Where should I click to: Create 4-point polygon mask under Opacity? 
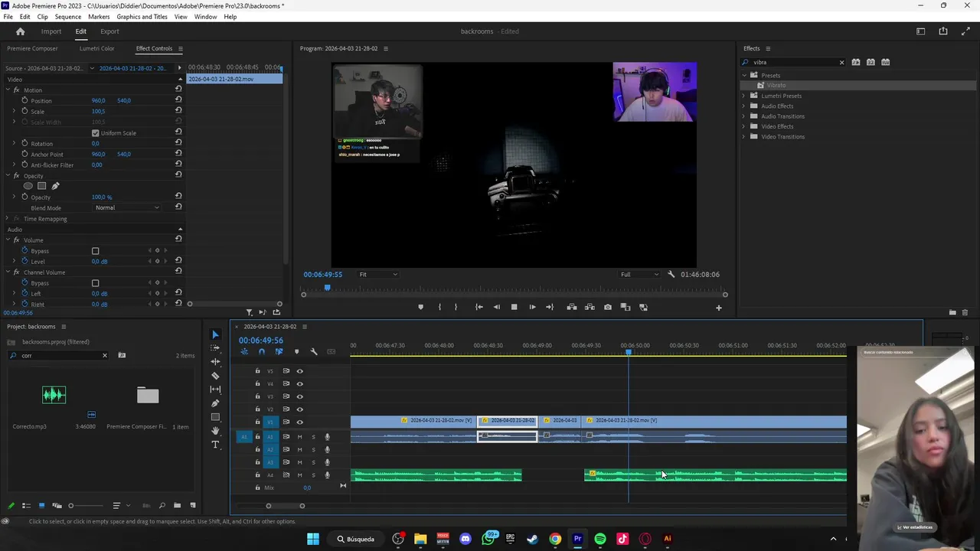point(42,186)
